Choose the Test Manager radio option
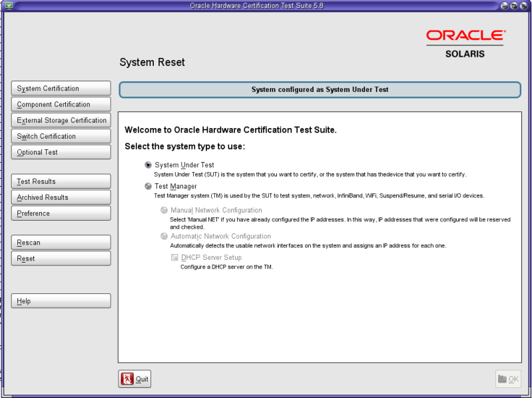The image size is (532, 398). tap(148, 187)
